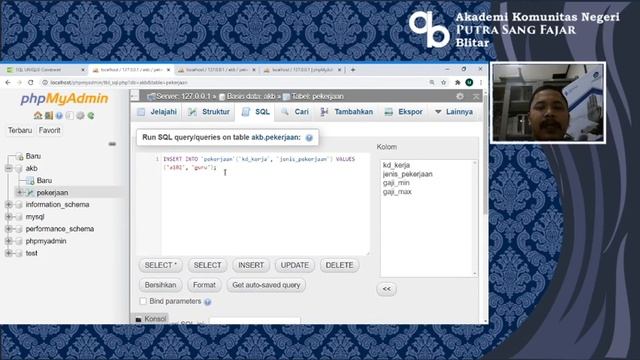Expand mysql database node
Image resolution: width=640 pixels, height=360 pixels.
pyautogui.click(x=9, y=217)
